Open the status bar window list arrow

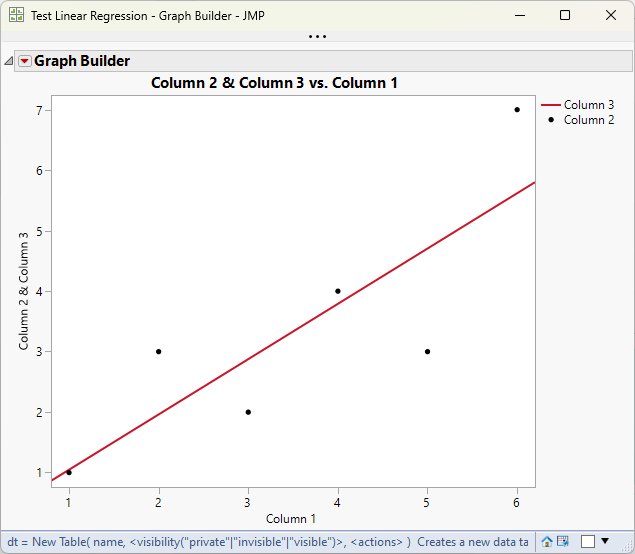tap(605, 541)
